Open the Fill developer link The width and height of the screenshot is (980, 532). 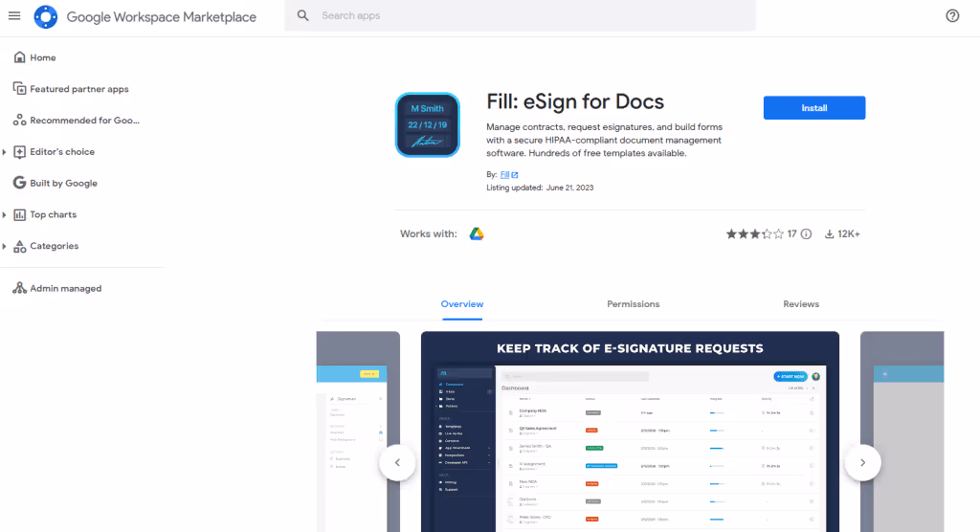pyautogui.click(x=504, y=175)
